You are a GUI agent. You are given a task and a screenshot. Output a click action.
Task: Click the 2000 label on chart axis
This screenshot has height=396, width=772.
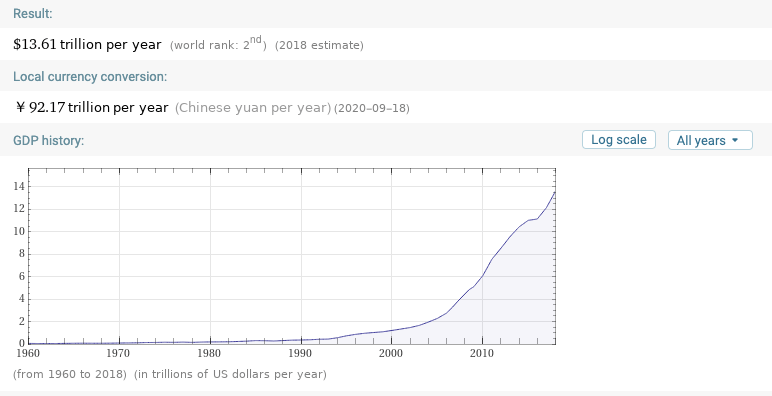click(391, 353)
